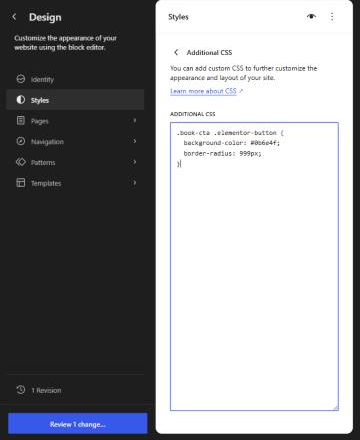
Task: Expand the Pages chevron
Action: (135, 120)
